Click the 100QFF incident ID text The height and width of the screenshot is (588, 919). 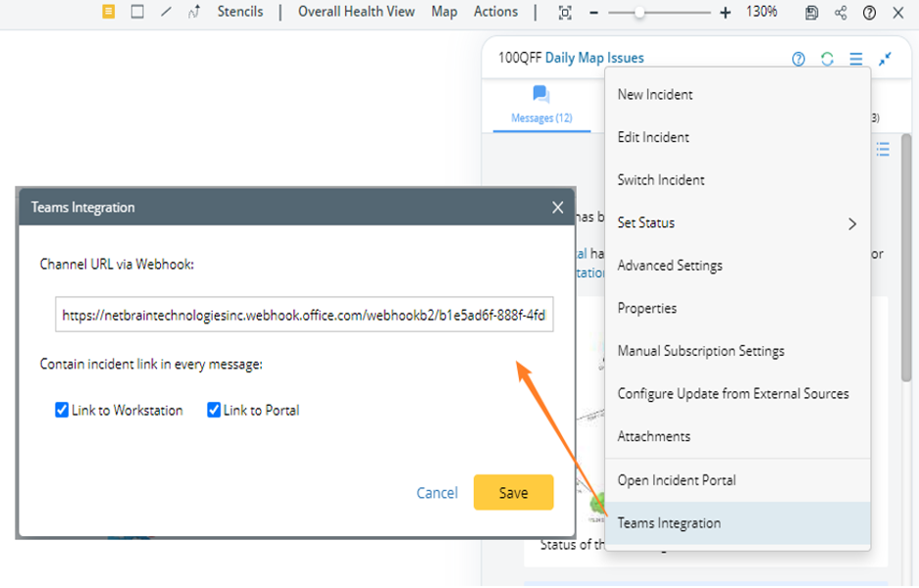point(520,58)
